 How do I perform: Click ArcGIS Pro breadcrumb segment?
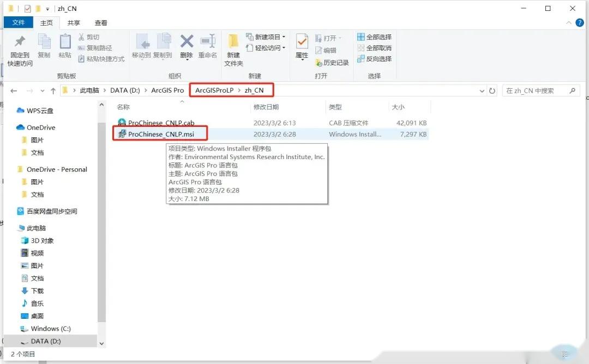[167, 90]
